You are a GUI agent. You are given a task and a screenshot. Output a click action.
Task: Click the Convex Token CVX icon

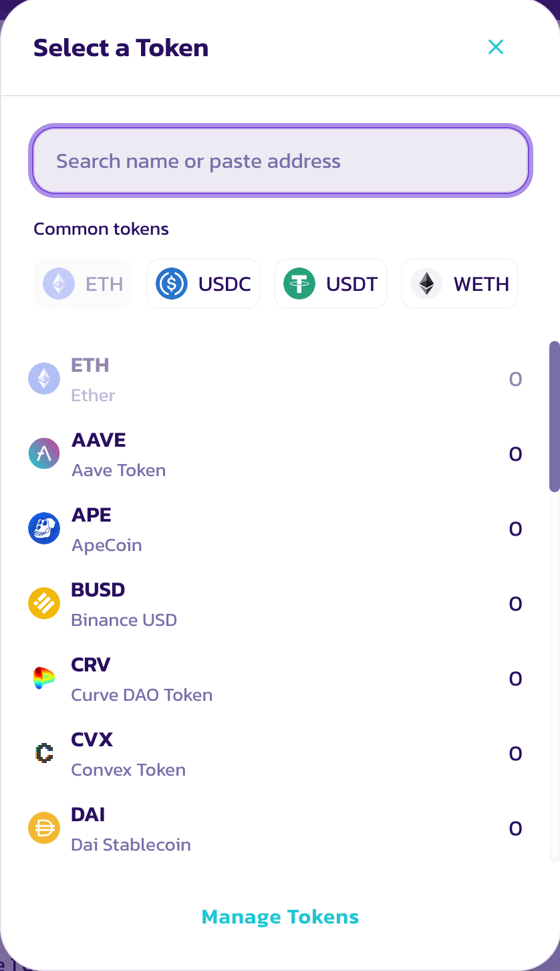point(44,754)
